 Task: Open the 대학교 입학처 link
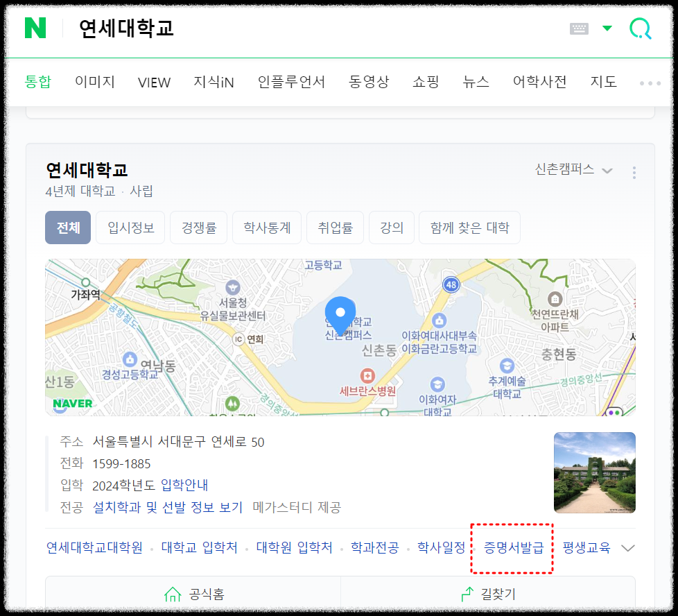(x=200, y=547)
